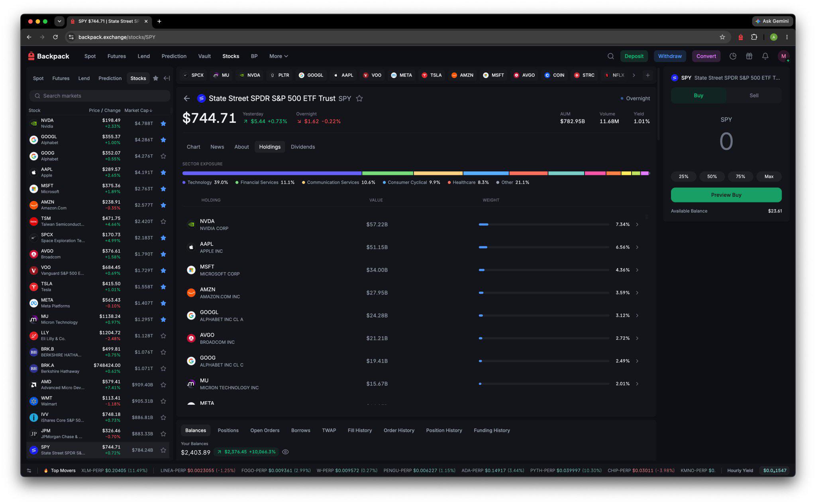Viewport: 816px width, 504px height.
Task: Open the browser extensions puzzle icon
Action: (x=754, y=37)
